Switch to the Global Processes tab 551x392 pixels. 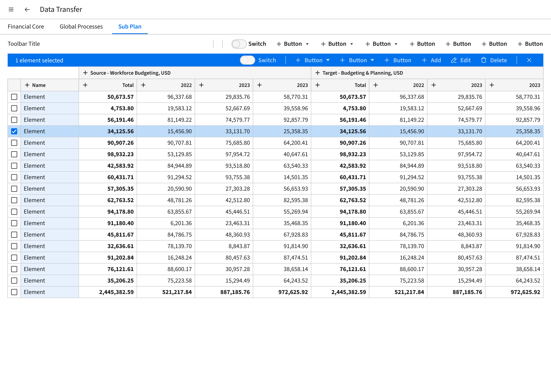pyautogui.click(x=81, y=27)
